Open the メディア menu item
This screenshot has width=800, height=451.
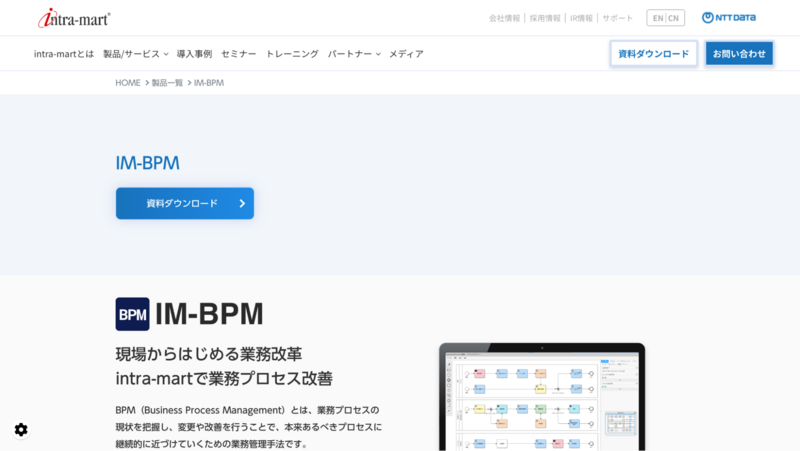pyautogui.click(x=406, y=54)
